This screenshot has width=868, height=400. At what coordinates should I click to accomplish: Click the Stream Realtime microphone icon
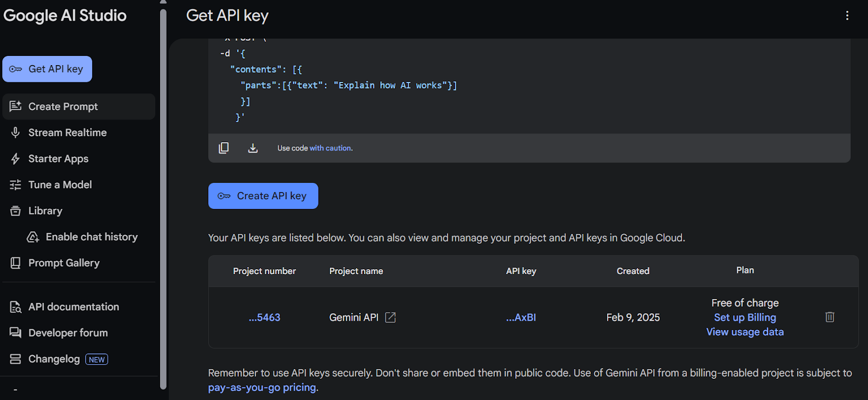pyautogui.click(x=15, y=132)
